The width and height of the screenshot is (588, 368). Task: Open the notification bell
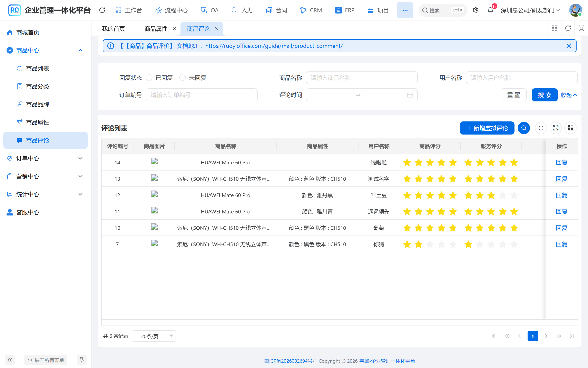490,10
